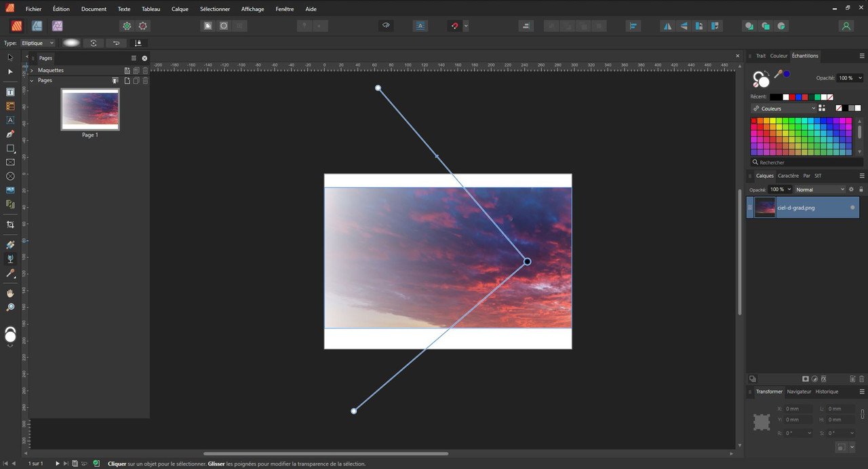Collapse the Pages section
This screenshot has height=469, width=868.
[x=32, y=80]
